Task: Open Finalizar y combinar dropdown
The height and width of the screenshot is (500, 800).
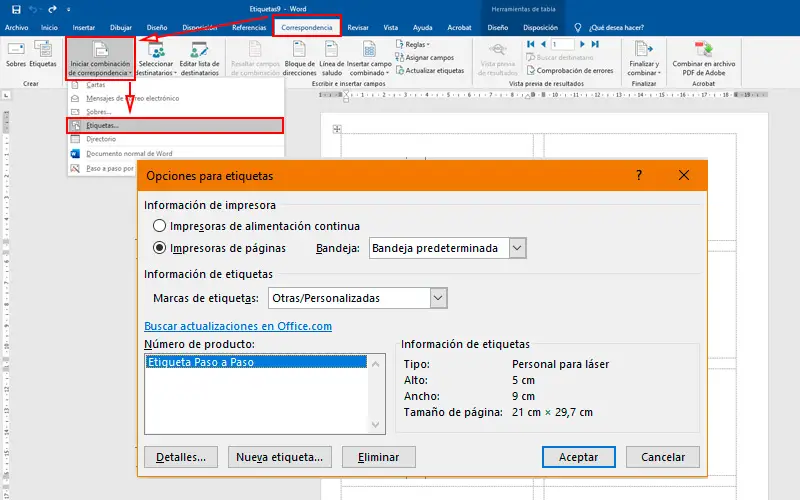Action: coord(644,59)
